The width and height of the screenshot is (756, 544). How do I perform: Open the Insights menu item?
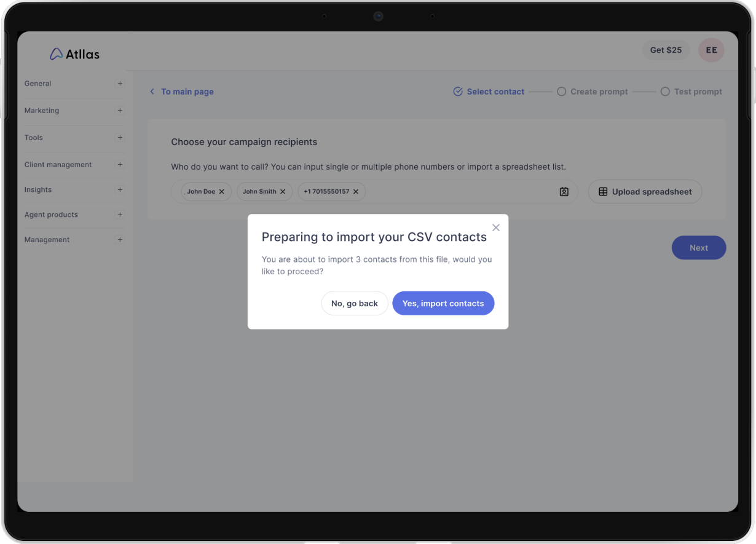pyautogui.click(x=38, y=190)
